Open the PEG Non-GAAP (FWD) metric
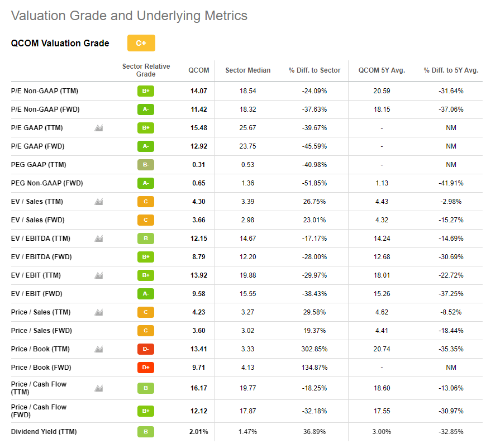The width and height of the screenshot is (486, 448). [x=47, y=183]
